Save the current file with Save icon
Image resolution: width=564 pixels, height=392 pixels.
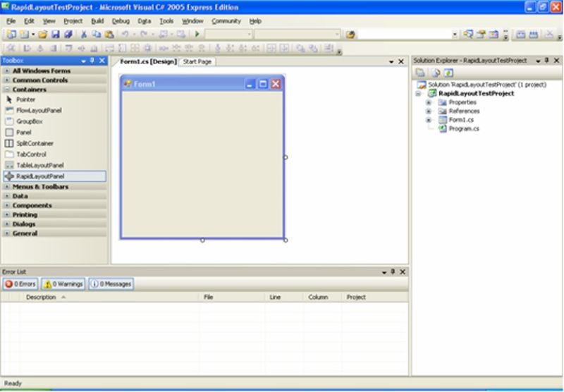click(x=56, y=34)
